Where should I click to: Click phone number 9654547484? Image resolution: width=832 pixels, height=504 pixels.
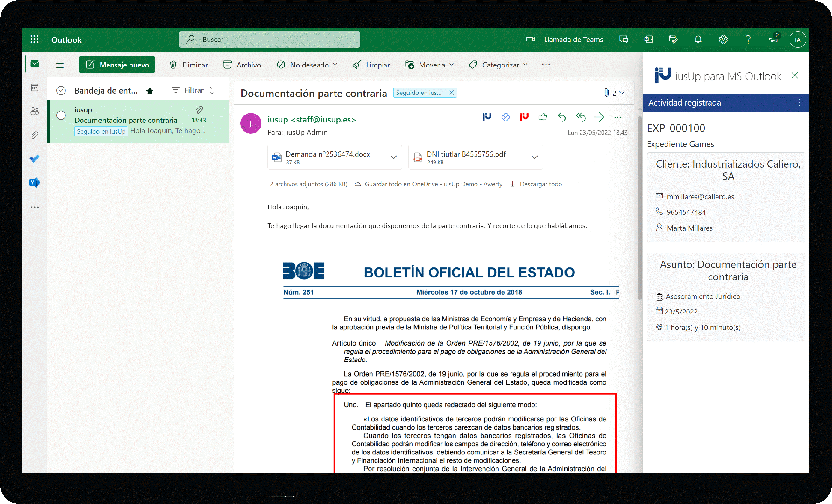tap(686, 212)
